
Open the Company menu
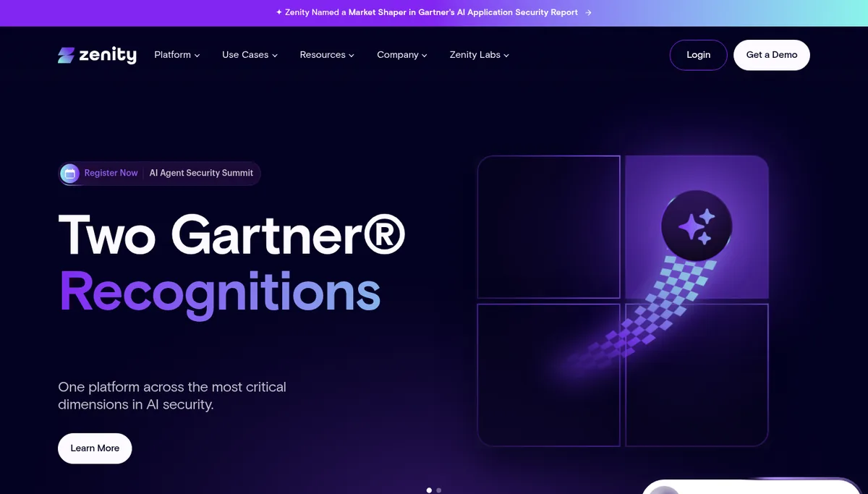(402, 55)
